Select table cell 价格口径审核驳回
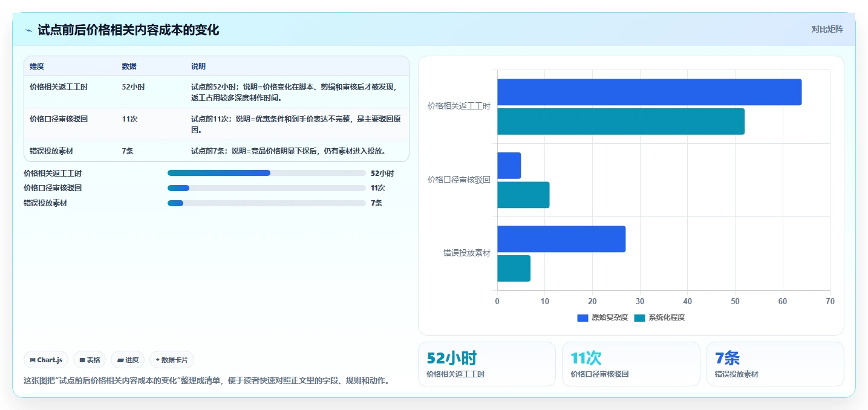 (59, 119)
